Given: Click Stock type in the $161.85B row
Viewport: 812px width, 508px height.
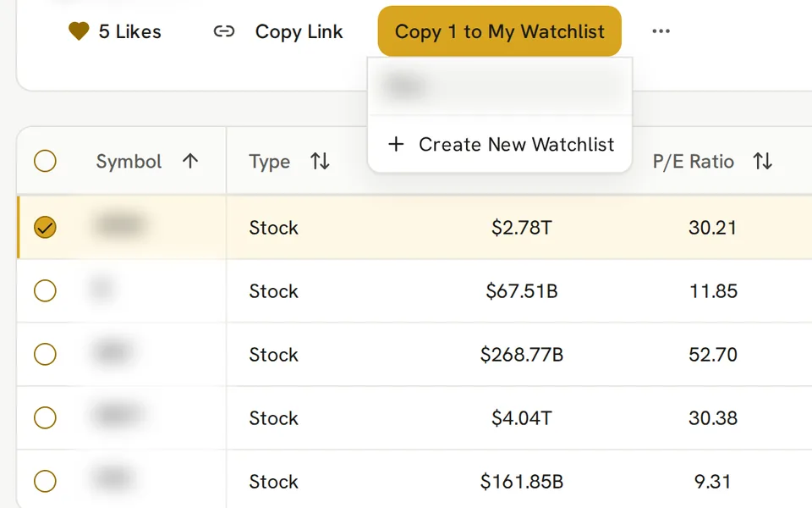Looking at the screenshot, I should pyautogui.click(x=273, y=482).
